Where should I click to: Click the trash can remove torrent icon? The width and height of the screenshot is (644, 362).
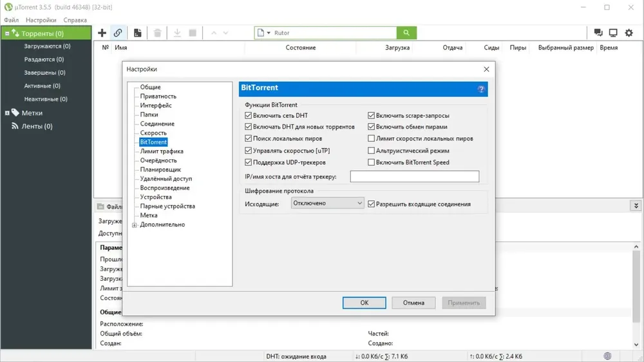pos(157,33)
